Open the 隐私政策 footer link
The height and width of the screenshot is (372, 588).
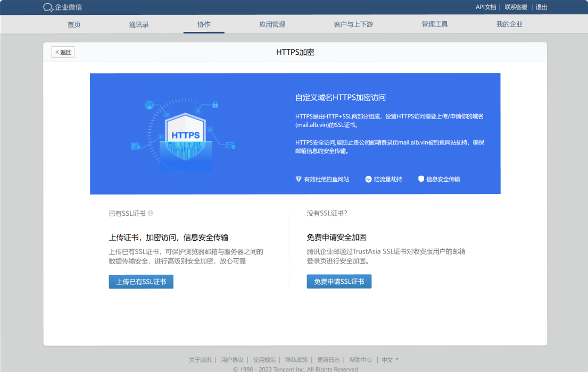coord(296,360)
